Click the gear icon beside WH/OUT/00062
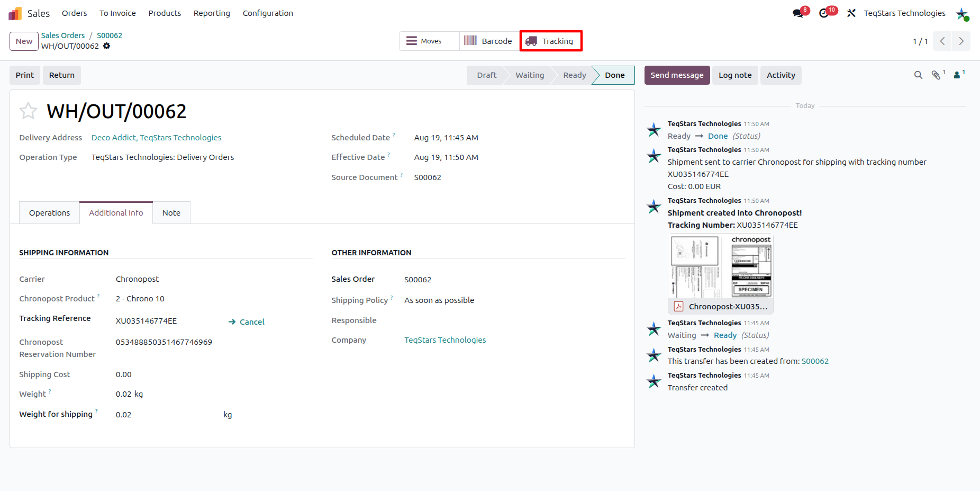 pos(107,46)
